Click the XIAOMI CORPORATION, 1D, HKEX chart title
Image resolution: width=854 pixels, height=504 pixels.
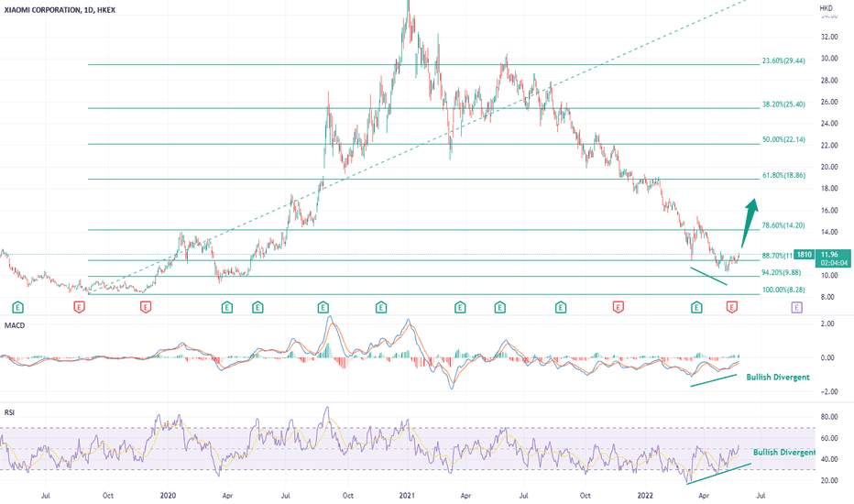[58, 10]
